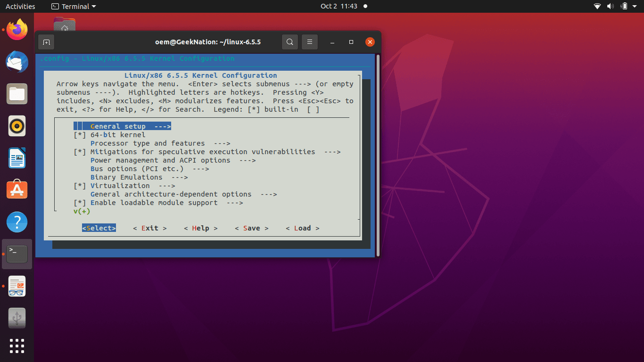The height and width of the screenshot is (362, 644).
Task: Open the General setup submenu
Action: (122, 126)
